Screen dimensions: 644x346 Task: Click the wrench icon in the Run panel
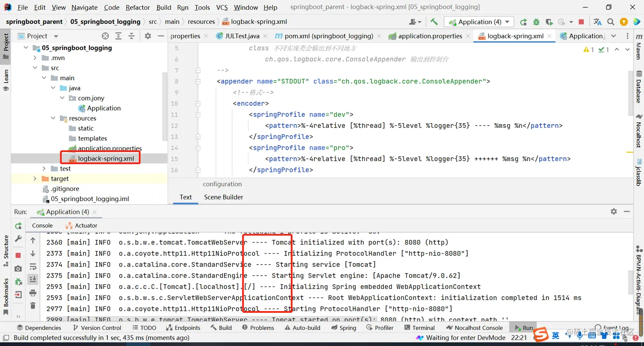coord(18,239)
